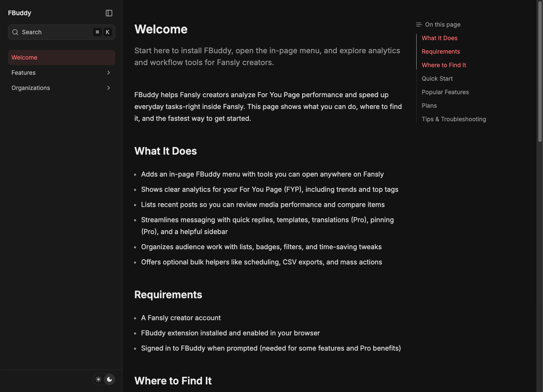Select Welcome in the sidebar navigation
The image size is (543, 392).
[25, 57]
